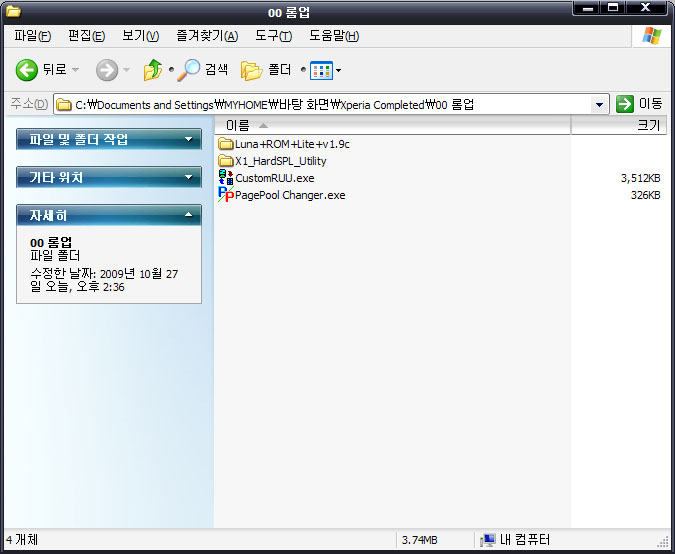Open the Back button history dropdown arrow
The width and height of the screenshot is (675, 554).
click(x=76, y=70)
